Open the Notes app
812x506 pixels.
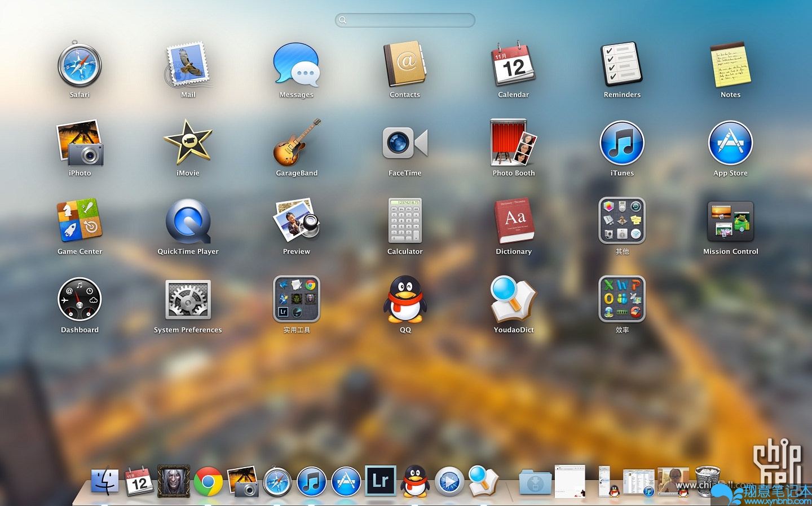coord(730,65)
